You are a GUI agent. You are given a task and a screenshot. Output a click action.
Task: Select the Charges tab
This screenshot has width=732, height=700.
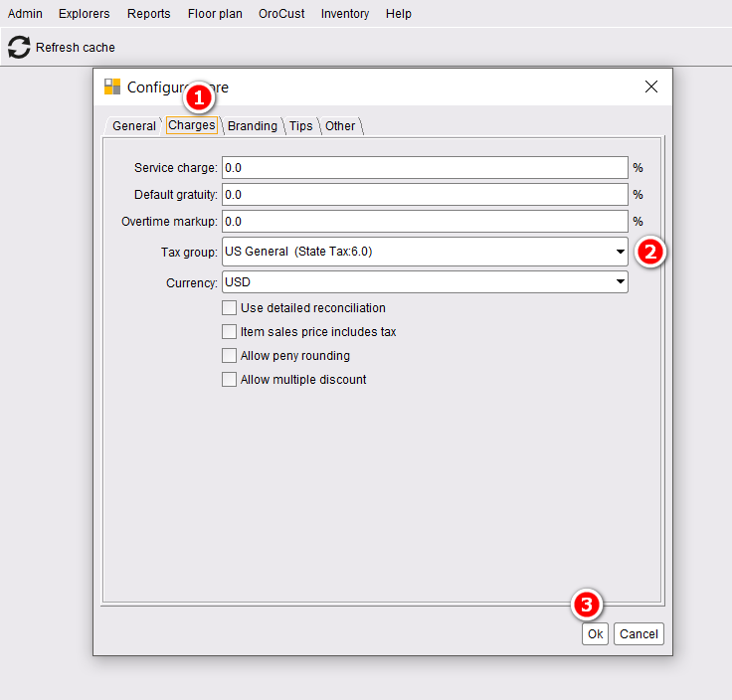pos(191,125)
